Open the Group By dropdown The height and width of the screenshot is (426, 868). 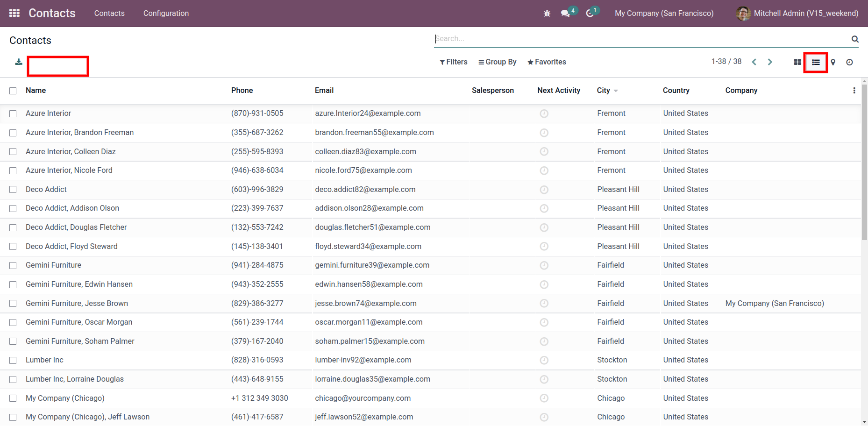point(497,62)
